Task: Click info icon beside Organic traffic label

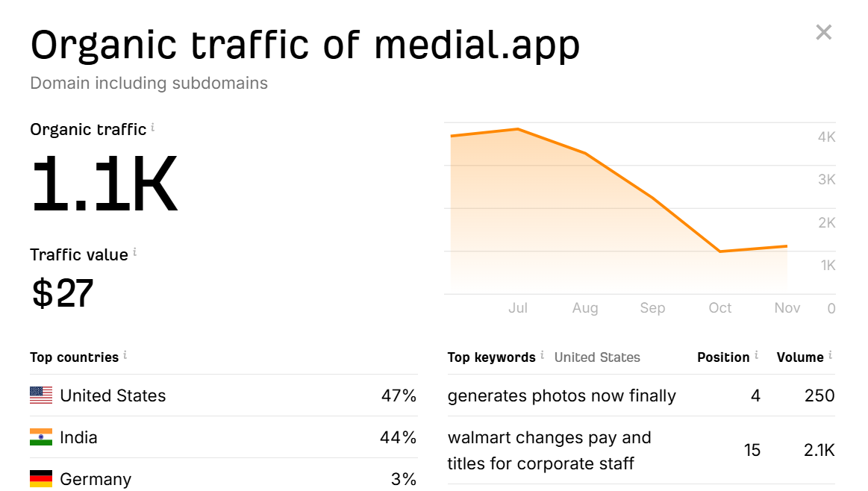Action: [153, 128]
